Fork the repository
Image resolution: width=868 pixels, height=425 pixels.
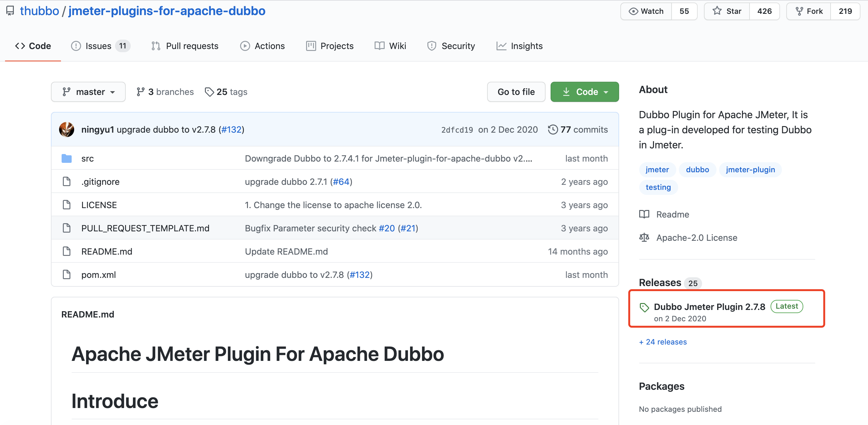tap(809, 11)
